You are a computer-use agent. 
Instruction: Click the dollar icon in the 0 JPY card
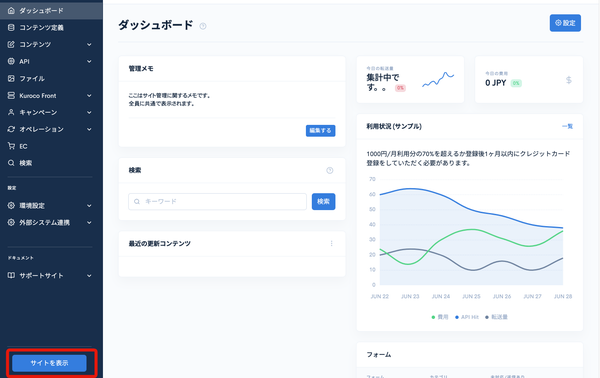pyautogui.click(x=569, y=80)
